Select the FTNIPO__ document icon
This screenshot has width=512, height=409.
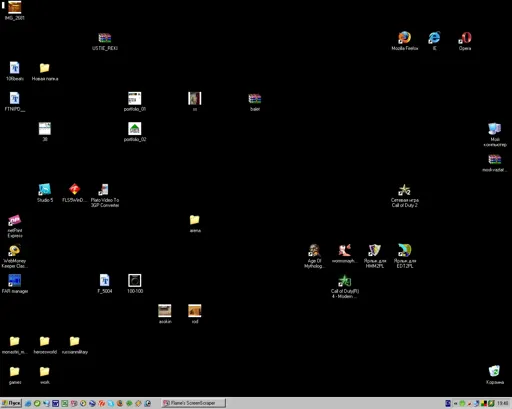tap(14, 98)
